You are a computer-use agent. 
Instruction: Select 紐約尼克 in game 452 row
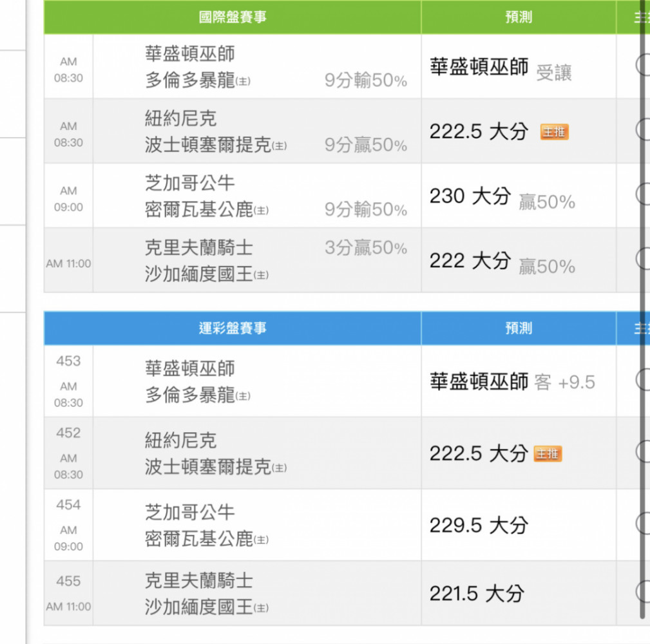181,440
